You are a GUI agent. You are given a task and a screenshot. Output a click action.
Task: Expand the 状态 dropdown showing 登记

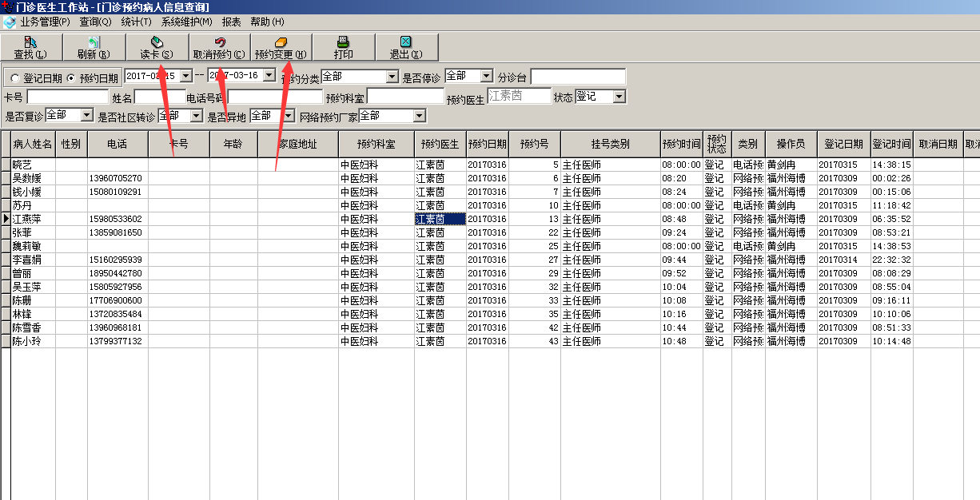619,97
